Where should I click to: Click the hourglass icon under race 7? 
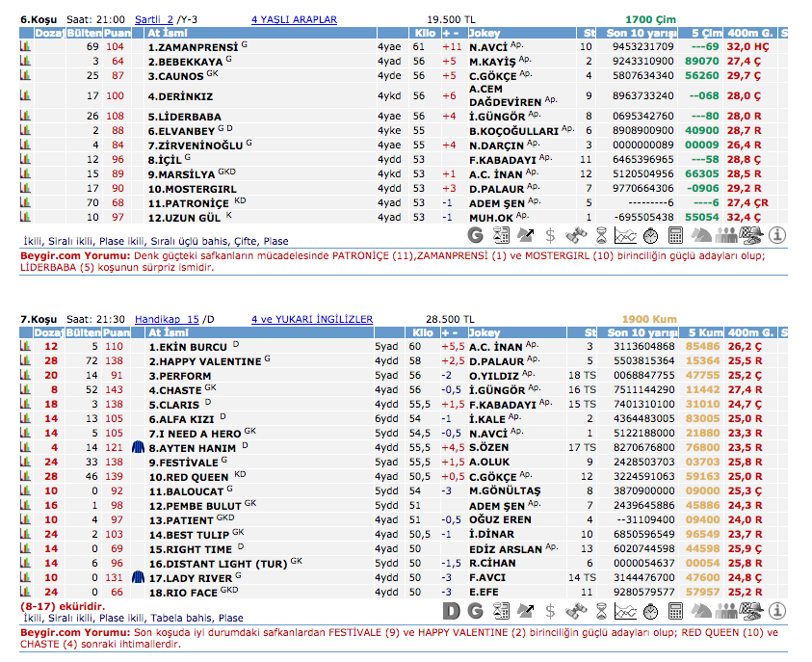click(601, 611)
